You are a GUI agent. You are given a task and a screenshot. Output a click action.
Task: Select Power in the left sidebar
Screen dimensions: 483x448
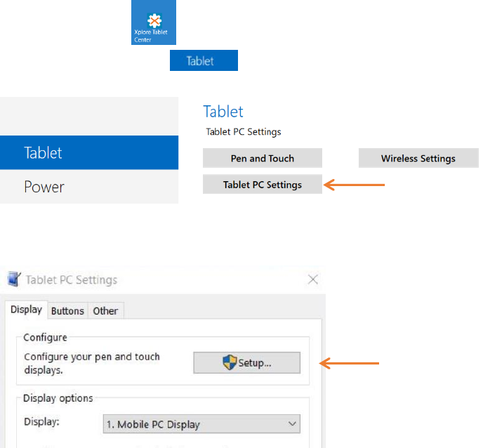coord(89,187)
